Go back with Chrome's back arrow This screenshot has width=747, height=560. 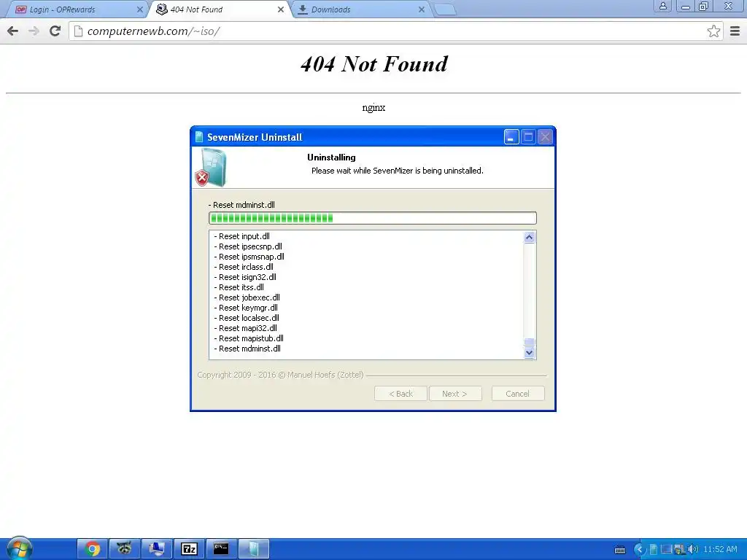coord(13,31)
